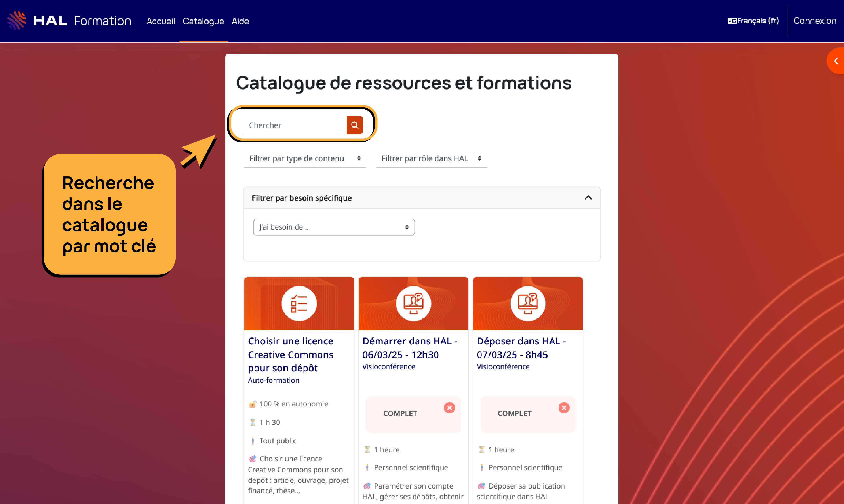844x504 pixels.
Task: Open the collapsed side drawer arrow
Action: (x=836, y=61)
